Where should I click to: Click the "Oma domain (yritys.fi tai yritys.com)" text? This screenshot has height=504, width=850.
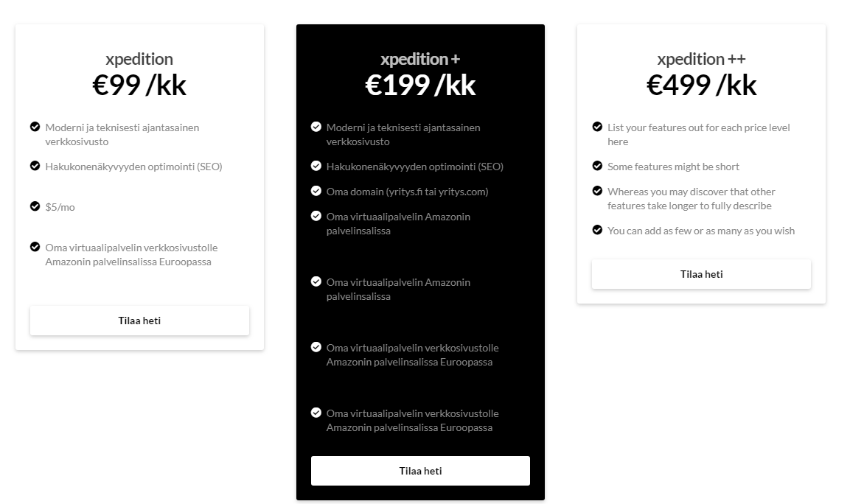click(x=407, y=192)
